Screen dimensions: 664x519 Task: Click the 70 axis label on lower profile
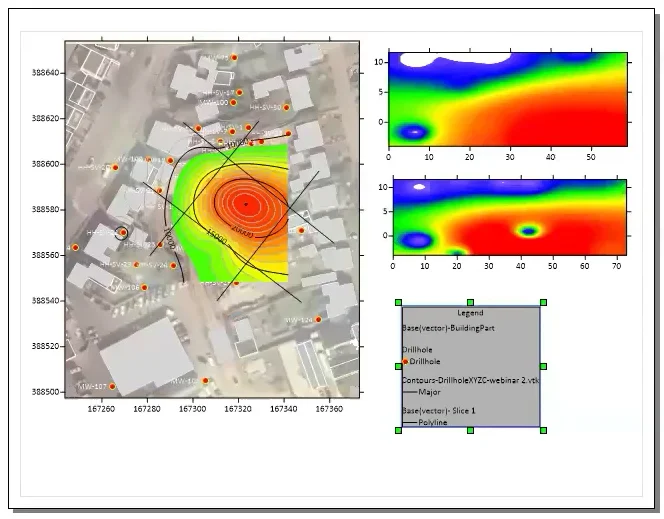point(617,266)
